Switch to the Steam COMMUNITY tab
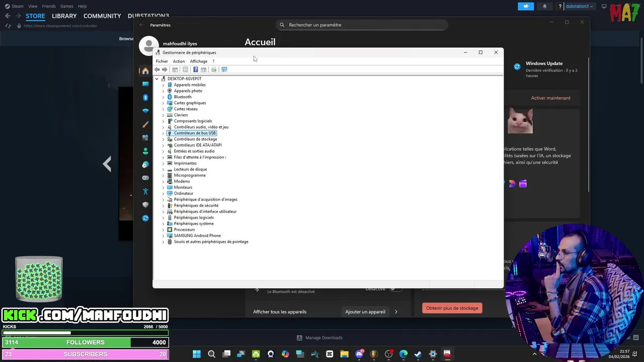Screen dimensions: 644x362 tap(102, 16)
